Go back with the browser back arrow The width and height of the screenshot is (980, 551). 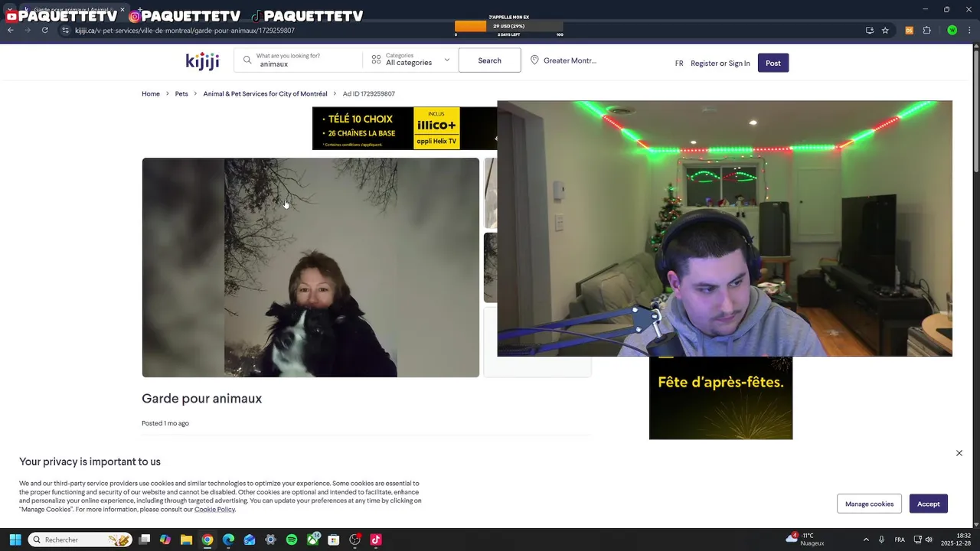[10, 30]
